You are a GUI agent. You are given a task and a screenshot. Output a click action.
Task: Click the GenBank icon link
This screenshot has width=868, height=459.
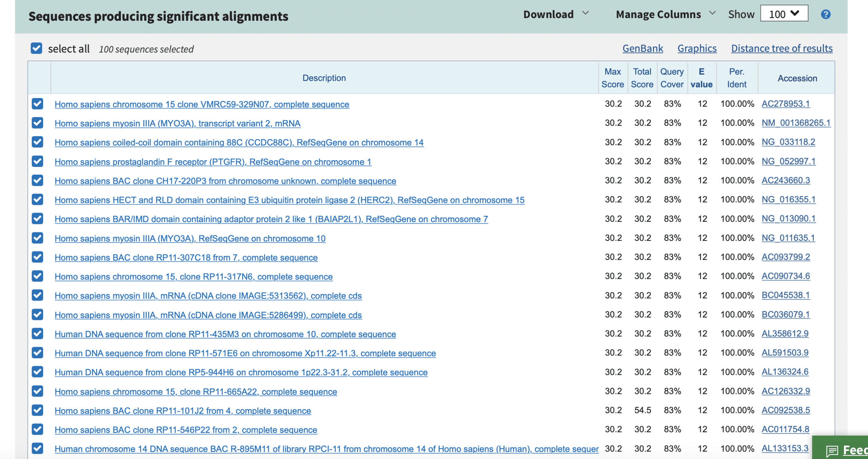coord(643,48)
